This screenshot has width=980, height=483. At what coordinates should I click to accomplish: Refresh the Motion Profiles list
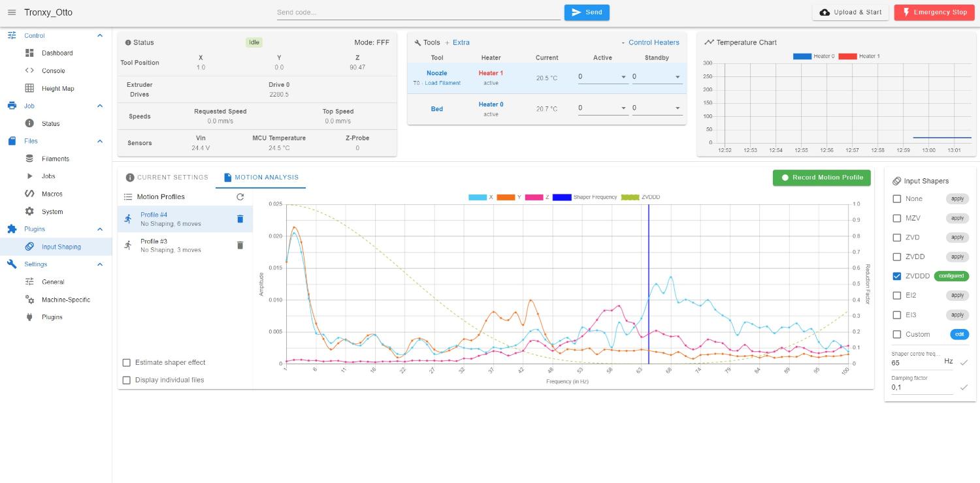[240, 196]
